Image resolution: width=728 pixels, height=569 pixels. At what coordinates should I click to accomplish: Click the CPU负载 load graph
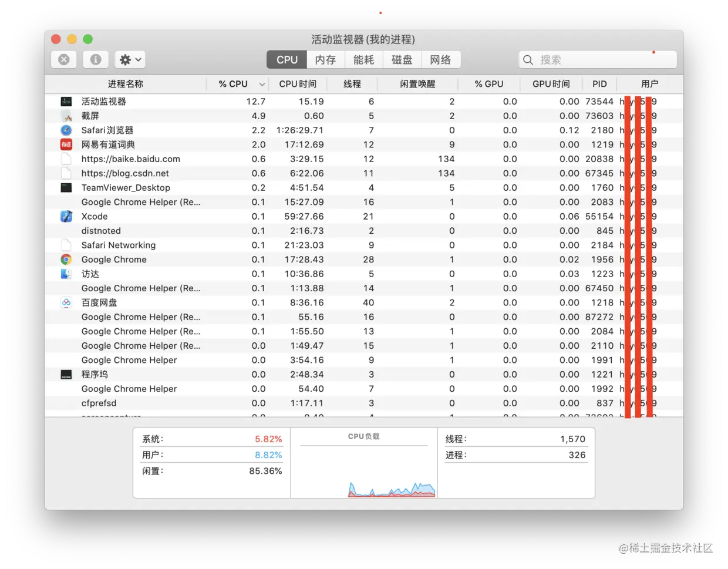tap(392, 490)
